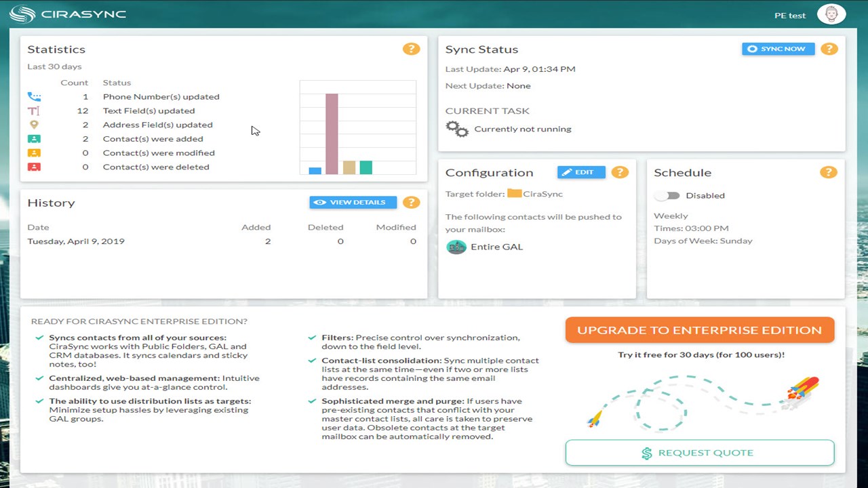The width and height of the screenshot is (868, 488).
Task: Click the Contact(s) were deleted row text
Action: click(x=156, y=167)
